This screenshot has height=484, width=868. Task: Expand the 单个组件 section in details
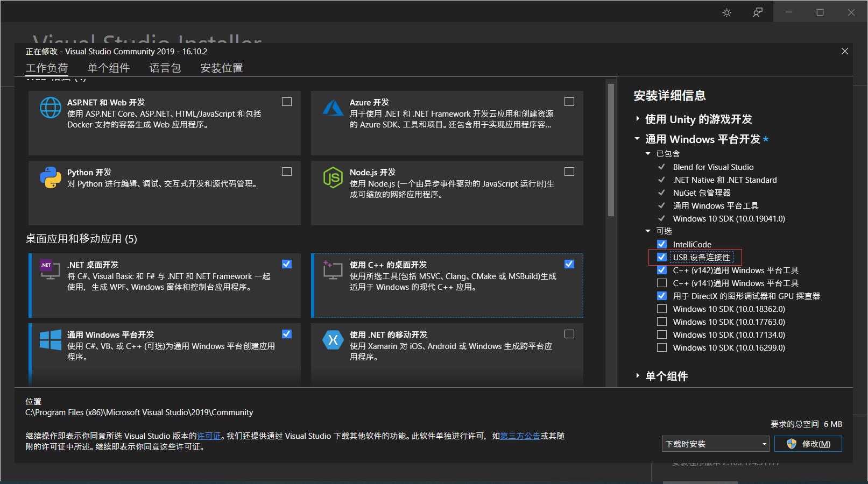point(638,376)
